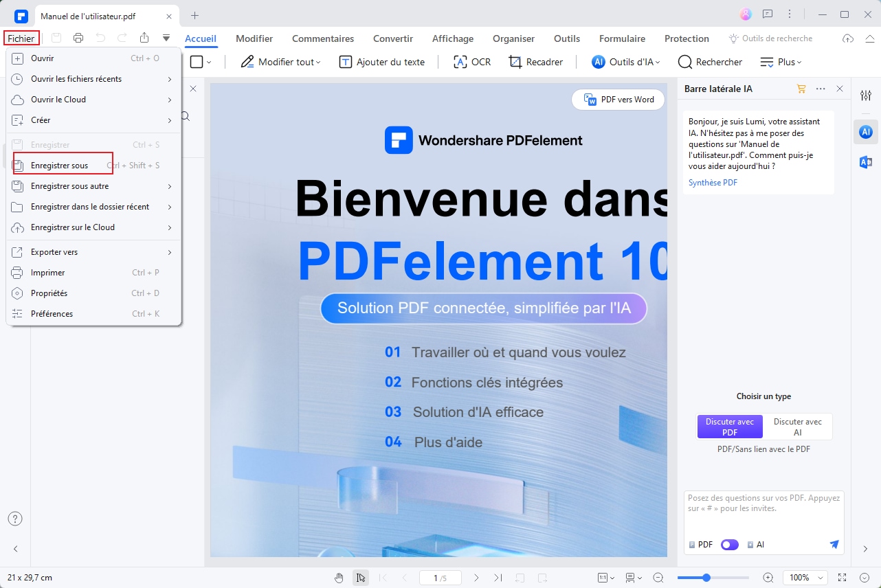Click the PDF vers Word button
The image size is (881, 588).
tap(618, 100)
